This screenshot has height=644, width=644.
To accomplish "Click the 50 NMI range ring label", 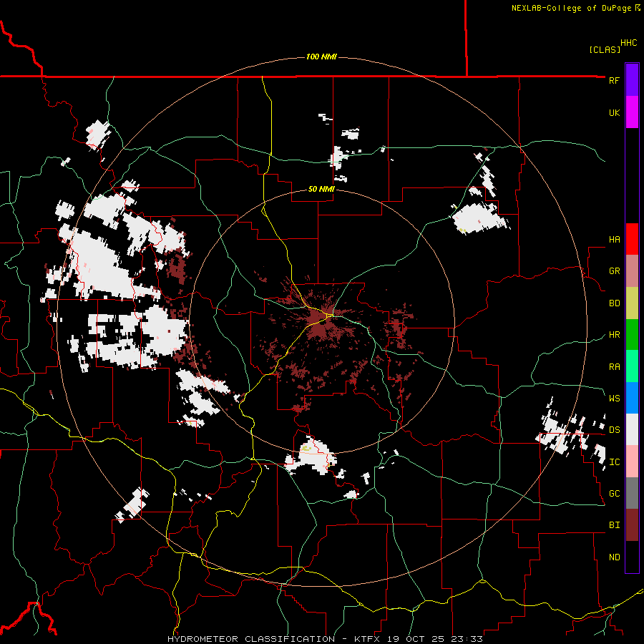I will (321, 189).
